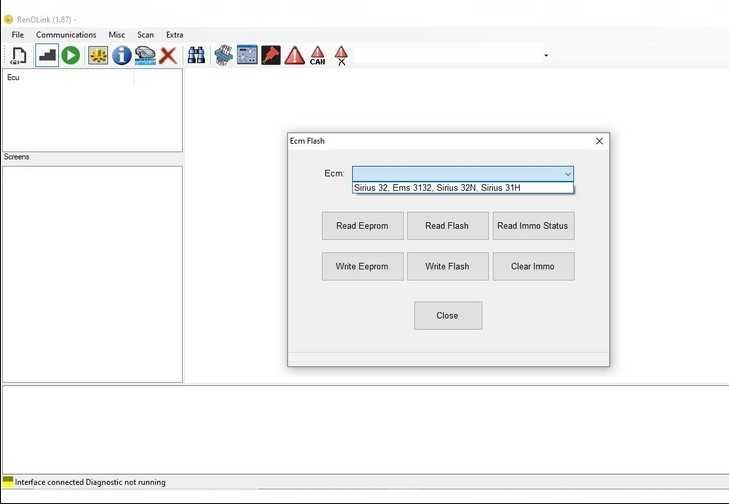Click the red X toolbar icon
729x504 pixels.
click(x=168, y=56)
